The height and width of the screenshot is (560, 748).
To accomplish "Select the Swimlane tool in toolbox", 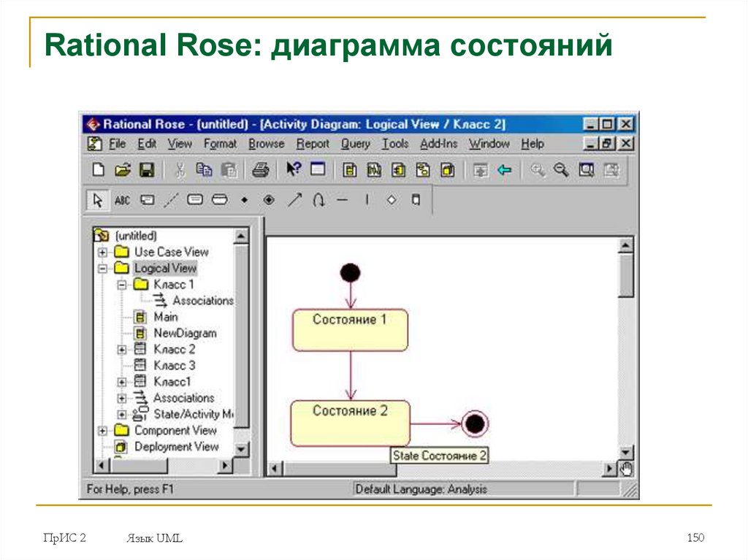I will point(416,200).
